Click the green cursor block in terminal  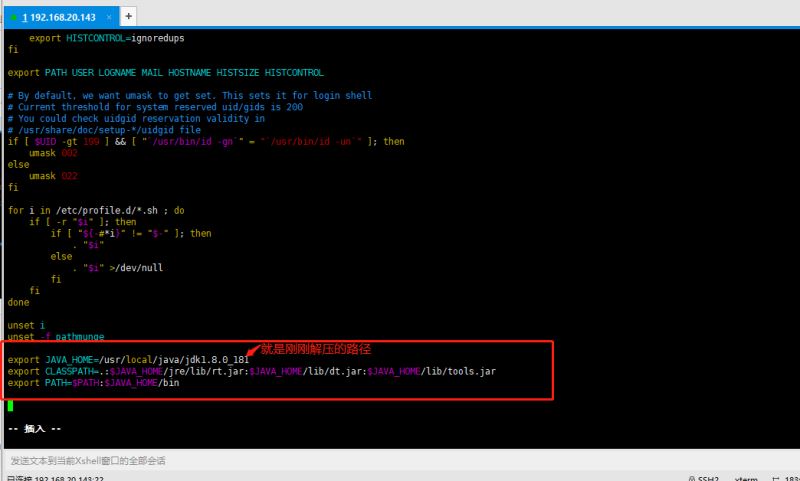pos(10,406)
